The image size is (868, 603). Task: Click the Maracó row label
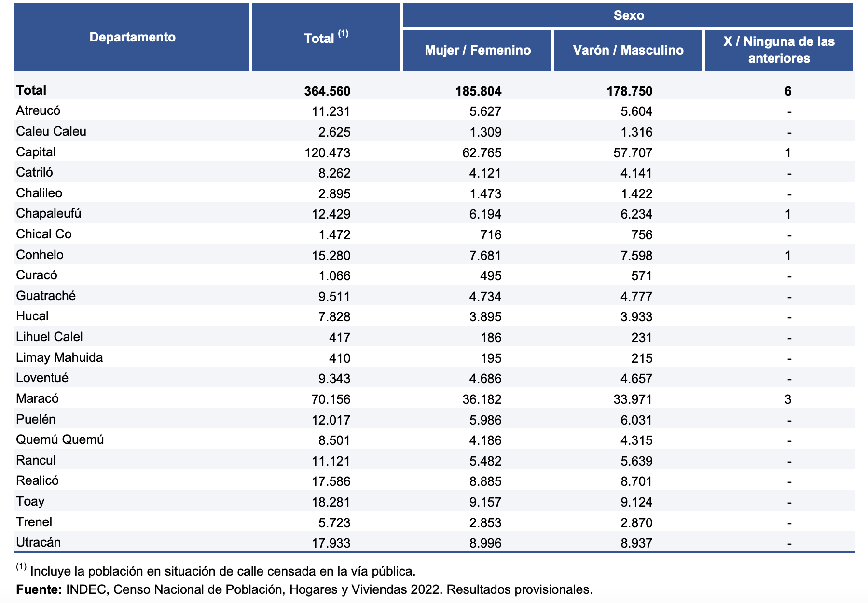pos(37,398)
